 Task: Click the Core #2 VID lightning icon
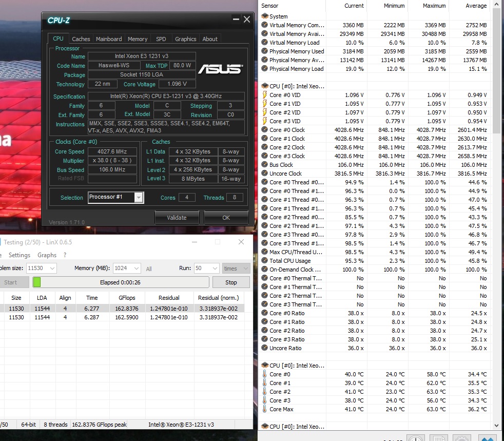pyautogui.click(x=264, y=112)
